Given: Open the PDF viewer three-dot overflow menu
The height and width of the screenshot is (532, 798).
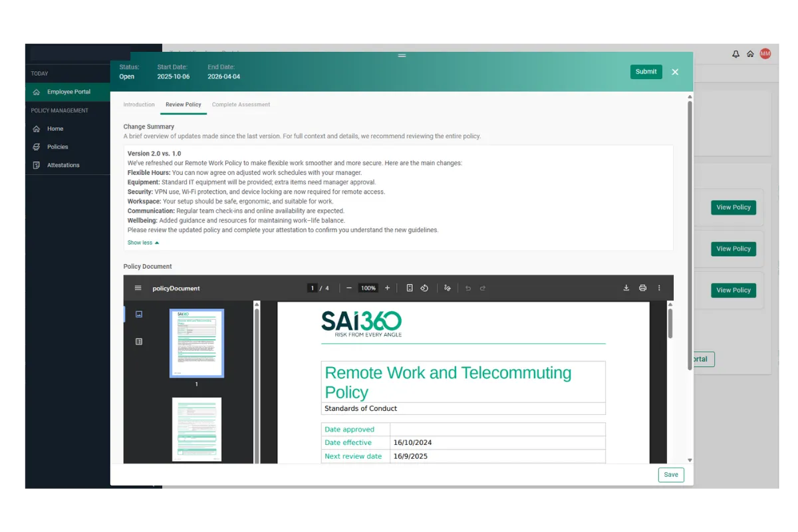Looking at the screenshot, I should point(659,288).
